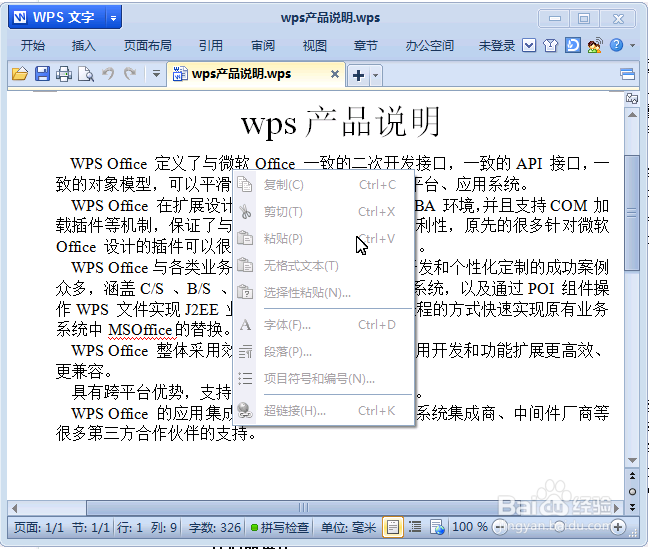Switch to web layout view icon
649x549 pixels.
click(x=437, y=527)
